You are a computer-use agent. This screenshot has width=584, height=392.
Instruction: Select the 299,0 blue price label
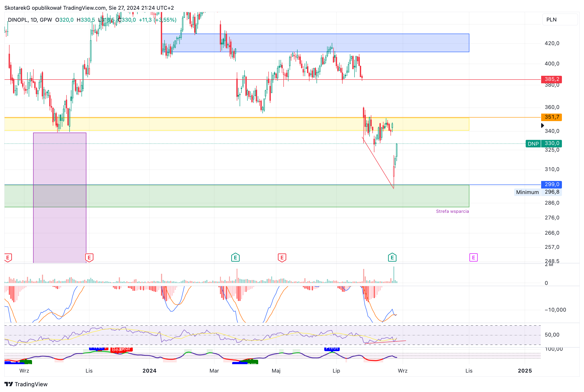pos(551,185)
